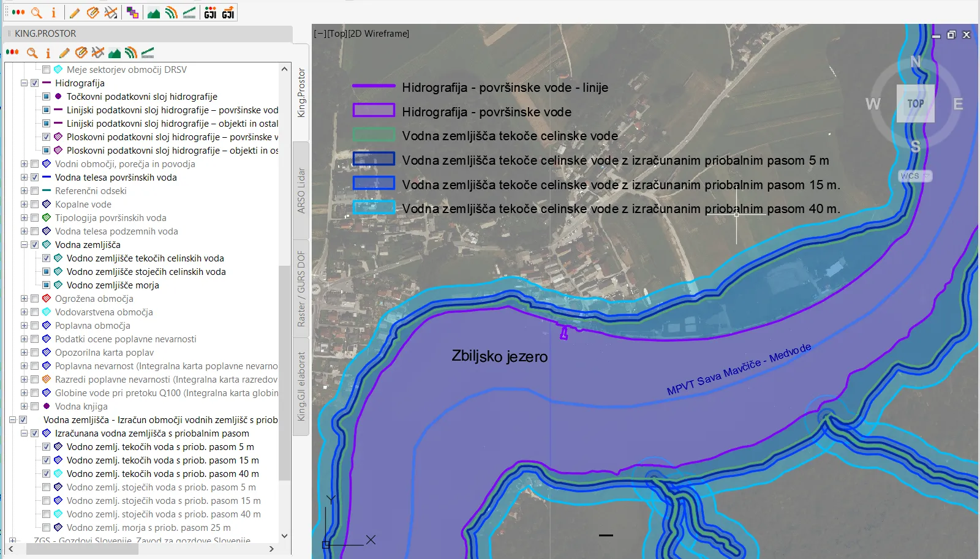Click the GJI export arrow icon

point(228,13)
